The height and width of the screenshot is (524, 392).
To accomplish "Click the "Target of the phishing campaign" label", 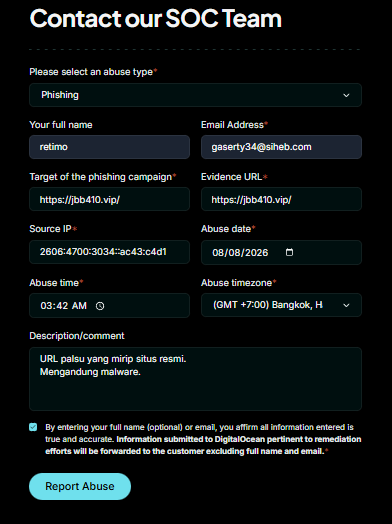I will (x=101, y=177).
